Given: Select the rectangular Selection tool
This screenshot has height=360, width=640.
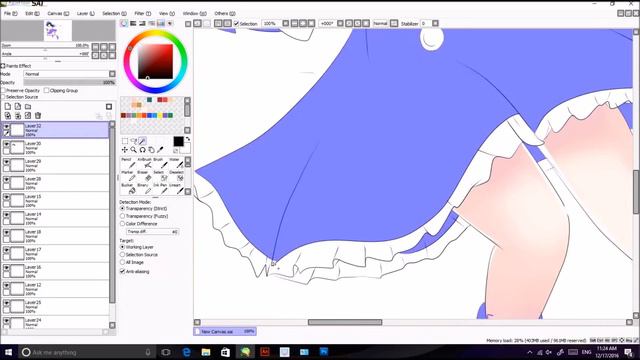Looking at the screenshot, I should [125, 141].
